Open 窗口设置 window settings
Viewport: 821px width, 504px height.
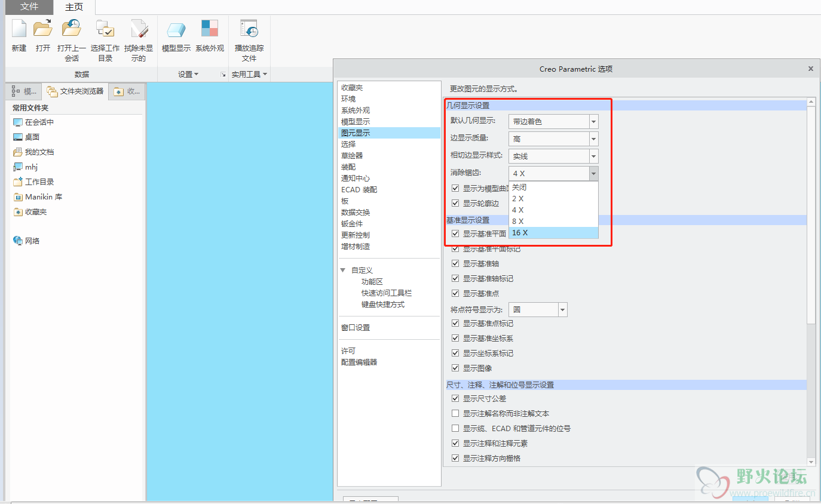pyautogui.click(x=356, y=327)
